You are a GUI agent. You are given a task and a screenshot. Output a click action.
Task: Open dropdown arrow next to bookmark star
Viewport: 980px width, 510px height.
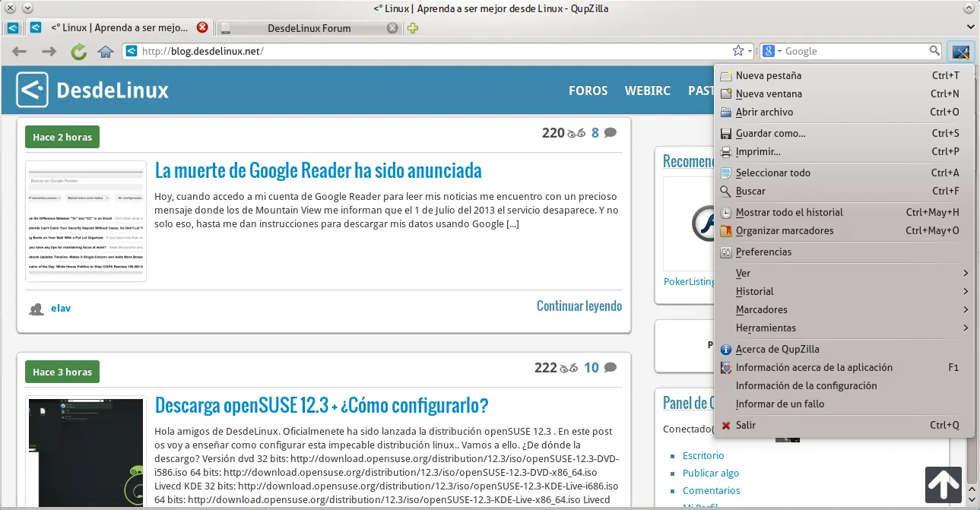(x=750, y=51)
